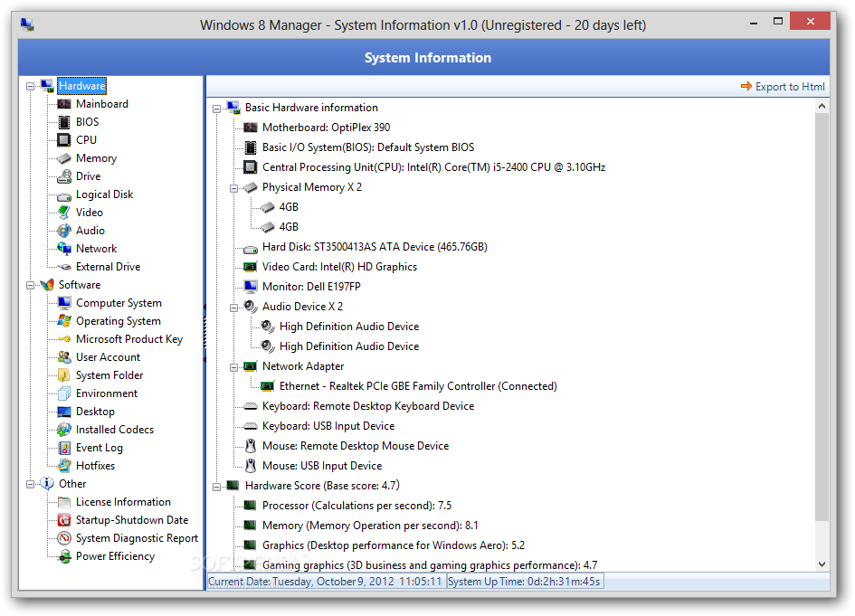Select the Logical Disk icon
The image size is (855, 616).
pyautogui.click(x=64, y=196)
